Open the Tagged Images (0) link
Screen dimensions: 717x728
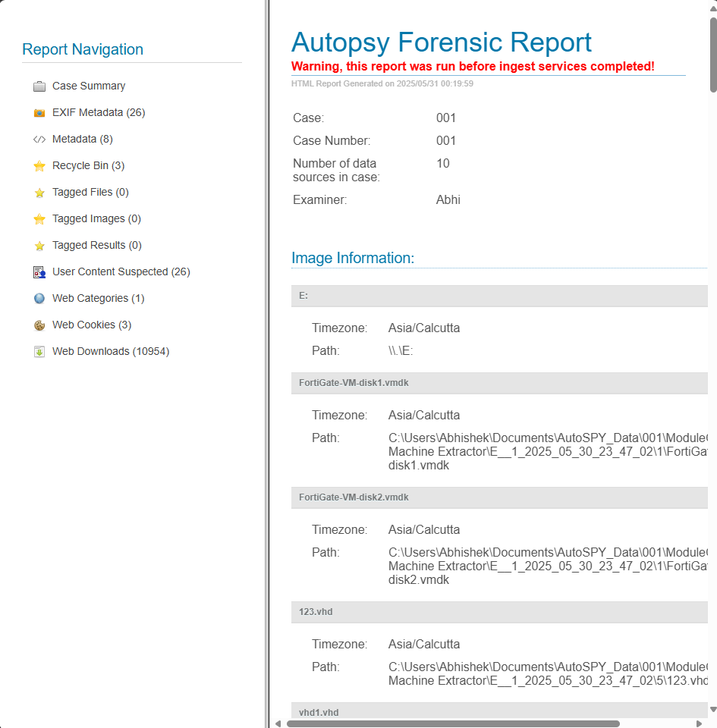(x=96, y=218)
